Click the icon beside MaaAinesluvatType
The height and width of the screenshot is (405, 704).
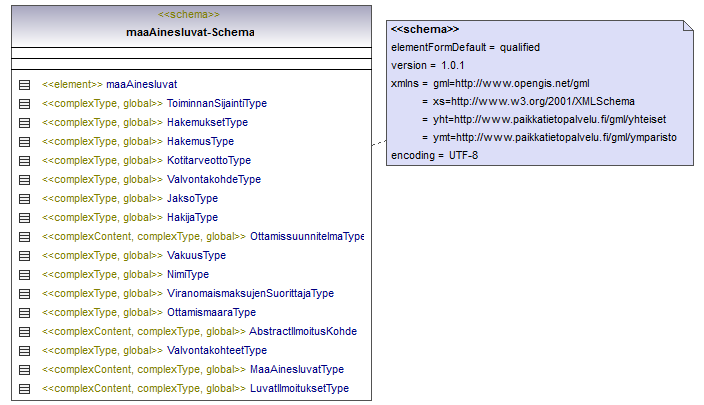tap(25, 370)
